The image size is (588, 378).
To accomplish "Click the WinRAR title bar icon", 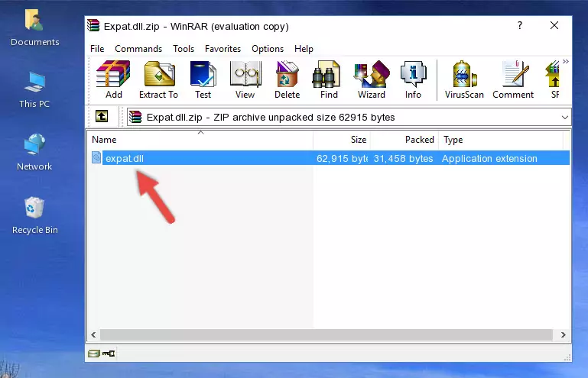I will (x=93, y=25).
